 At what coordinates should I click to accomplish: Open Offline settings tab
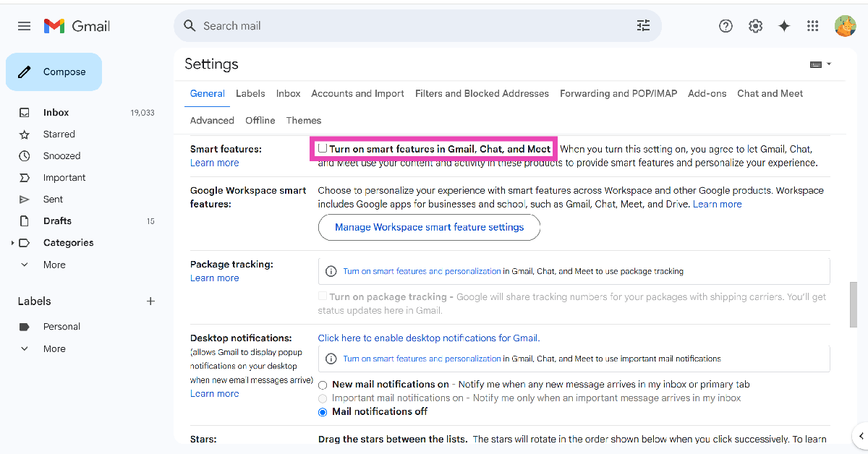pos(260,121)
